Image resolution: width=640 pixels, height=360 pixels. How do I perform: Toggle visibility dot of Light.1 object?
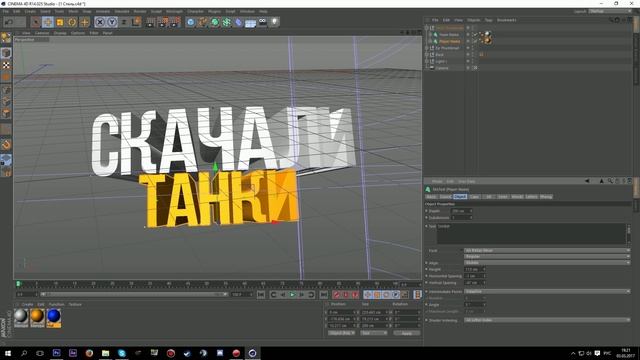tap(468, 61)
